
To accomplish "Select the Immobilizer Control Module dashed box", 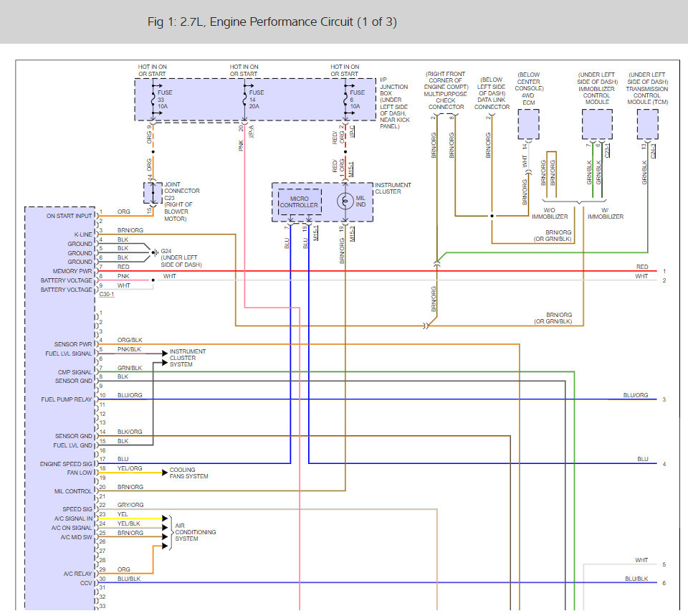I will [597, 125].
